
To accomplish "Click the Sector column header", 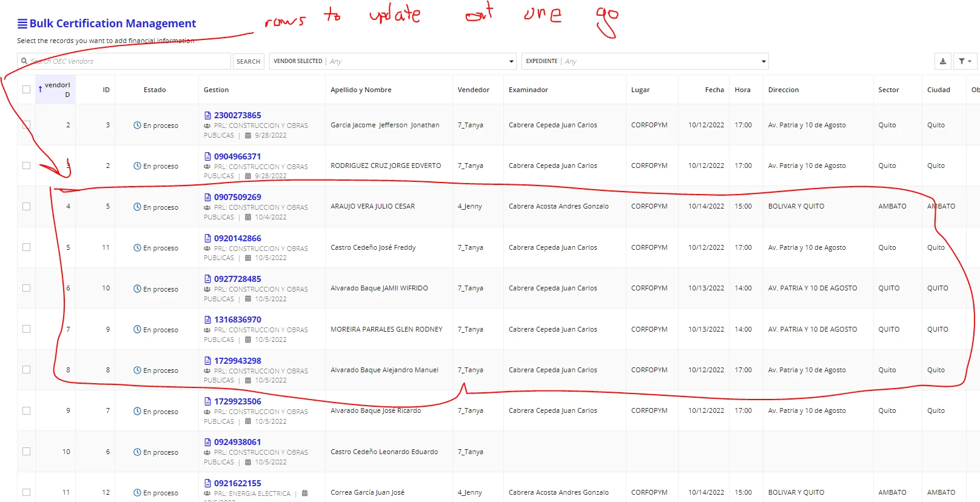I will pos(888,90).
